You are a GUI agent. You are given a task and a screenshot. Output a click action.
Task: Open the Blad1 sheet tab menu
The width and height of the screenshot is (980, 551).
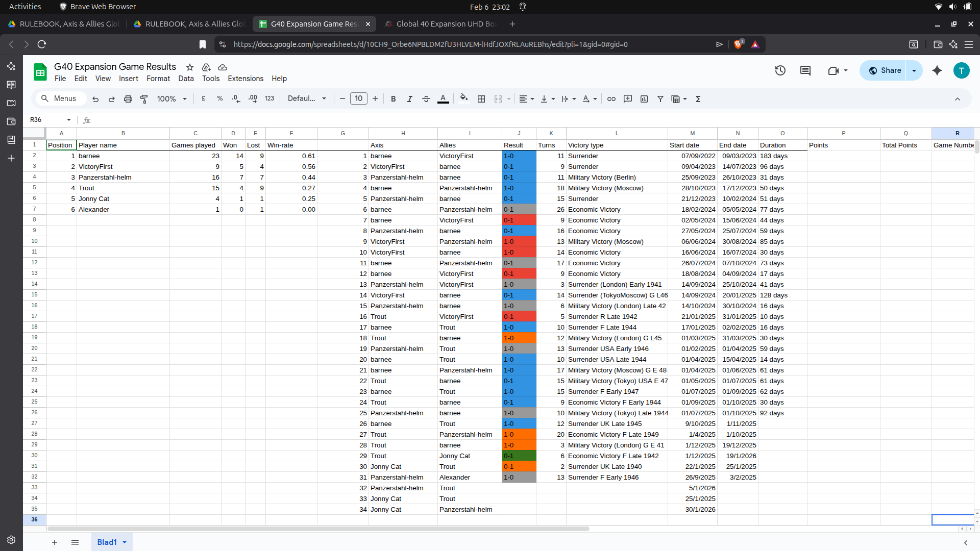(x=124, y=542)
